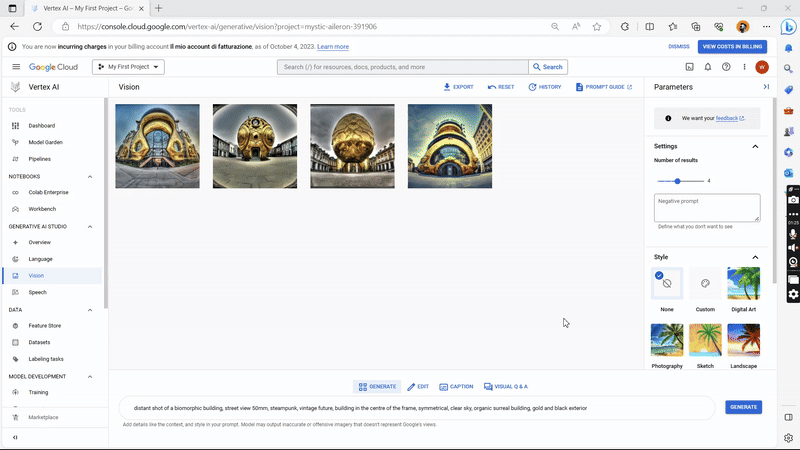This screenshot has height=450, width=800.
Task: Open the notifications bell
Action: pos(708,67)
